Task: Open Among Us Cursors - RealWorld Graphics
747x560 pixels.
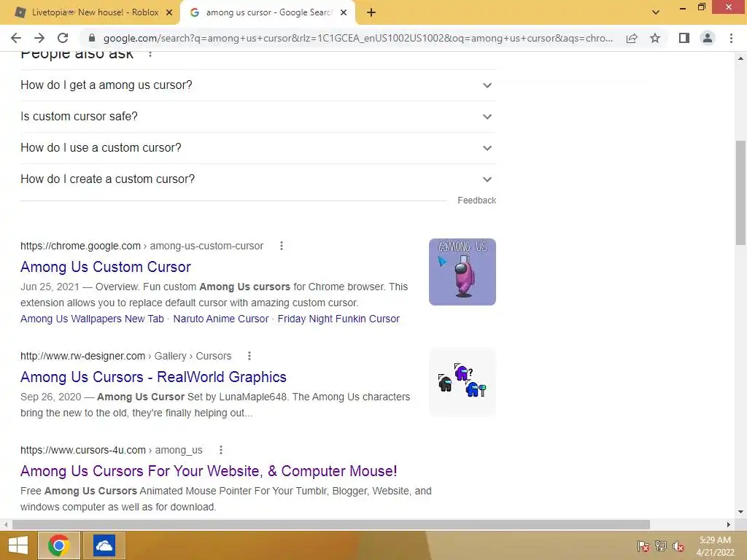Action: point(153,377)
